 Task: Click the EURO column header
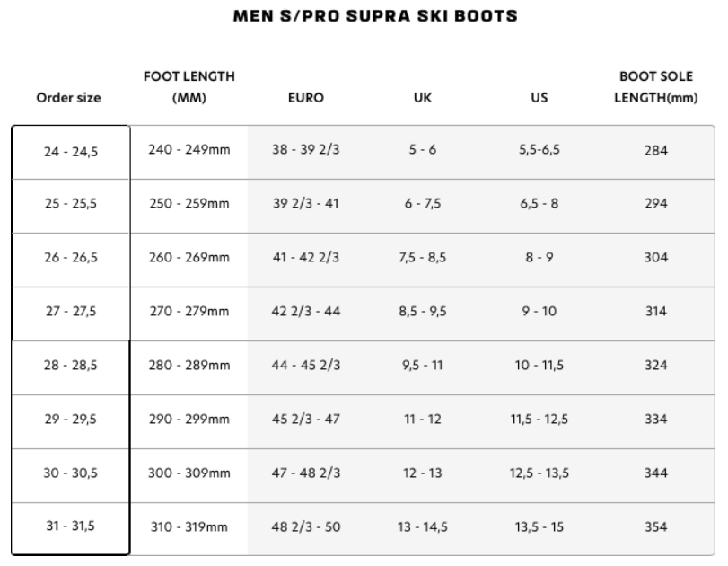click(x=306, y=98)
